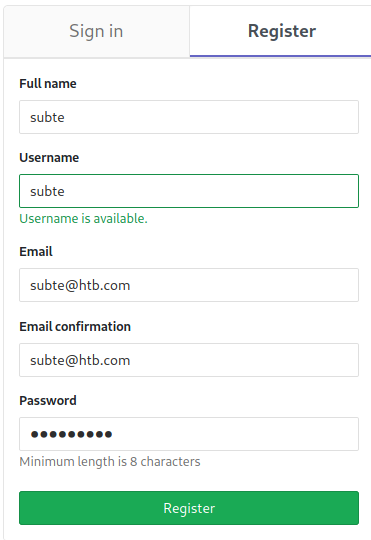This screenshot has width=371, height=540.
Task: Click 'subte@htb.com' in Email confirmation field
Action: 80,361
